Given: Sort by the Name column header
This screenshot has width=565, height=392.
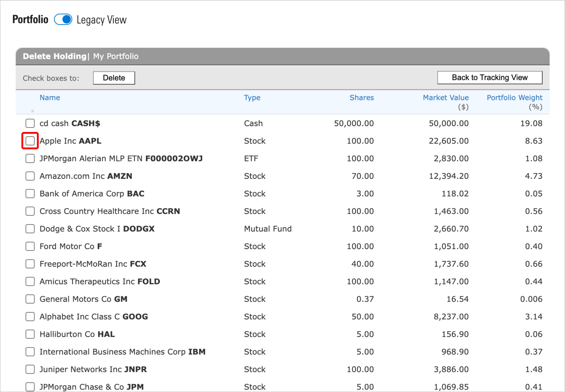Looking at the screenshot, I should (50, 98).
